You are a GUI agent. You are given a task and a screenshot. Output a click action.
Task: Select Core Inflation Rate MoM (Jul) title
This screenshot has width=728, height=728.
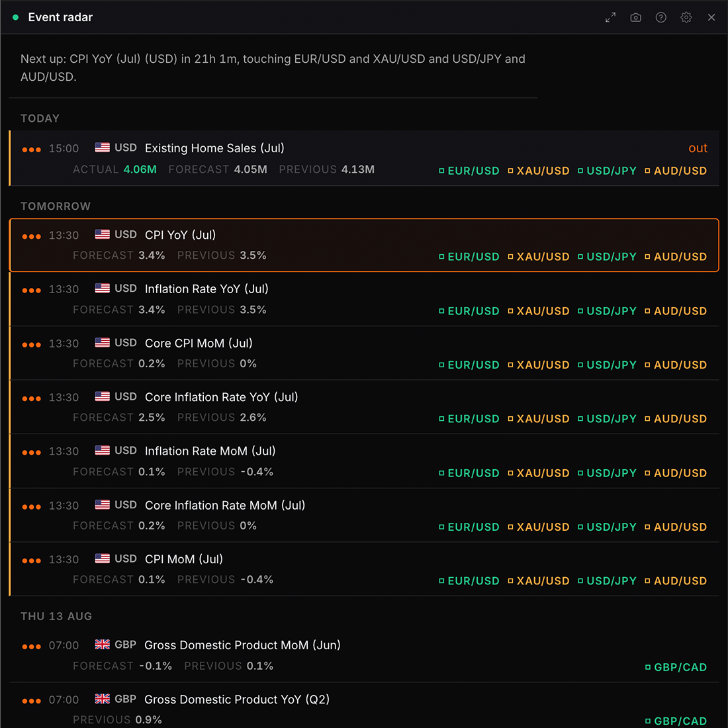pyautogui.click(x=225, y=505)
